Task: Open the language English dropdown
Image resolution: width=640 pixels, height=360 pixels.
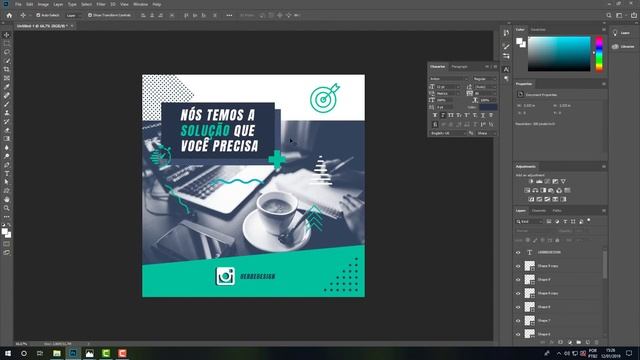Action: [x=448, y=133]
